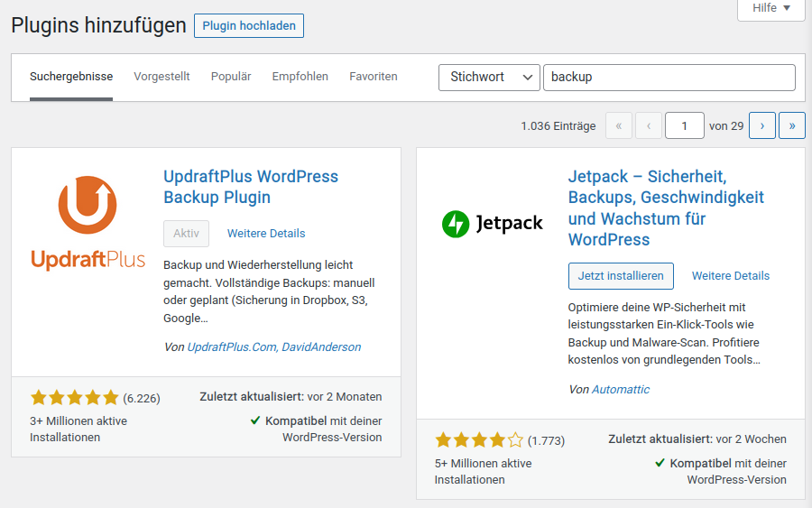This screenshot has width=812, height=508.
Task: Click the UpdraftPlus logo thumbnail
Action: pyautogui.click(x=88, y=223)
